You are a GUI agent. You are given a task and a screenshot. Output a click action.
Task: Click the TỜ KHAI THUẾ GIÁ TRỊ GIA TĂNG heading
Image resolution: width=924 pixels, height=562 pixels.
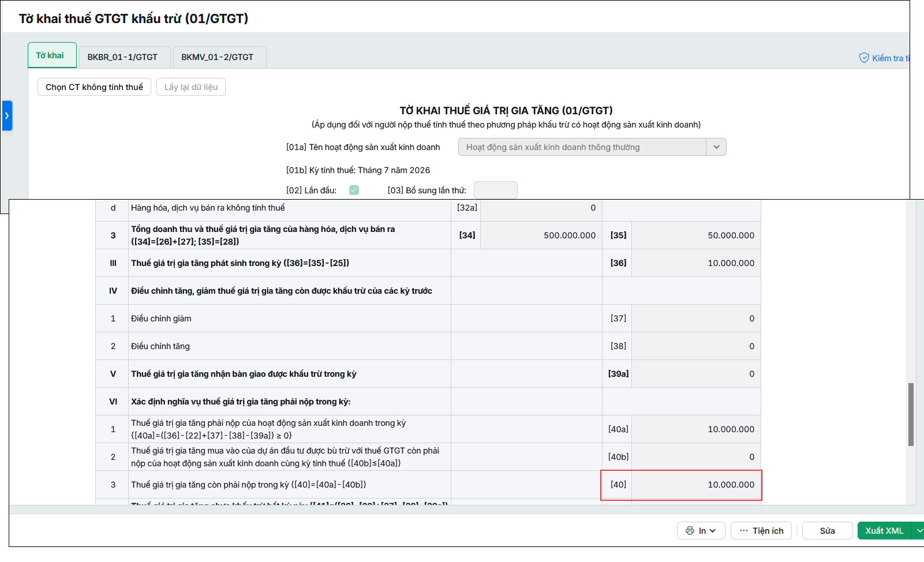pos(506,110)
